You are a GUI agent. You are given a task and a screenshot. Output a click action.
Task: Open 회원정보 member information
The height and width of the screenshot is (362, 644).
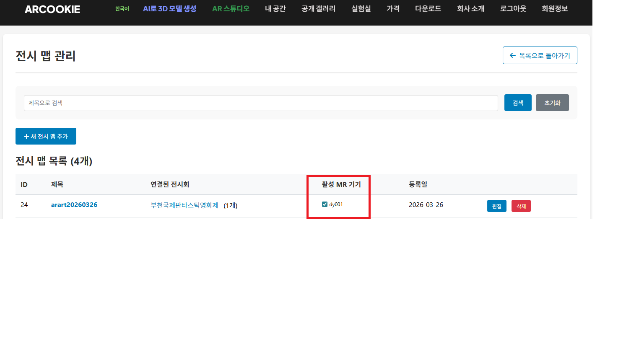(554, 8)
